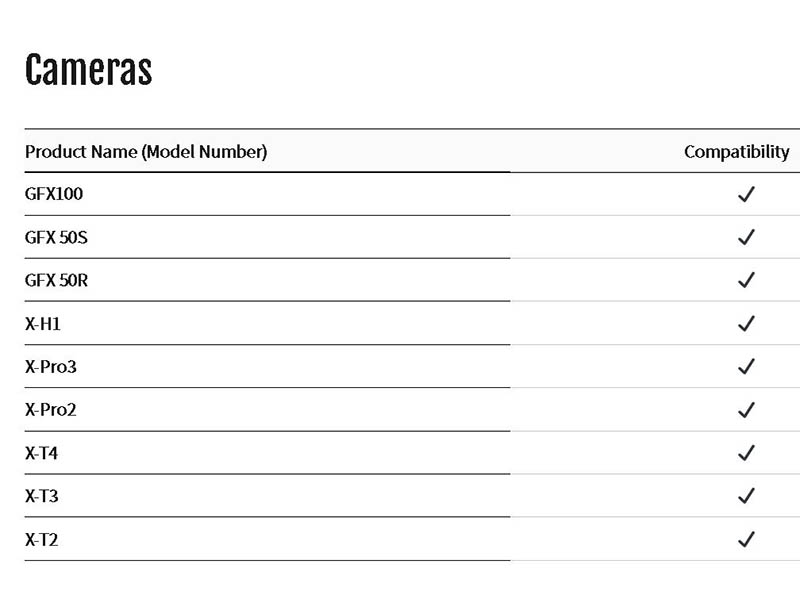Select the X-T4 product name
The height and width of the screenshot is (595, 800).
tap(41, 453)
